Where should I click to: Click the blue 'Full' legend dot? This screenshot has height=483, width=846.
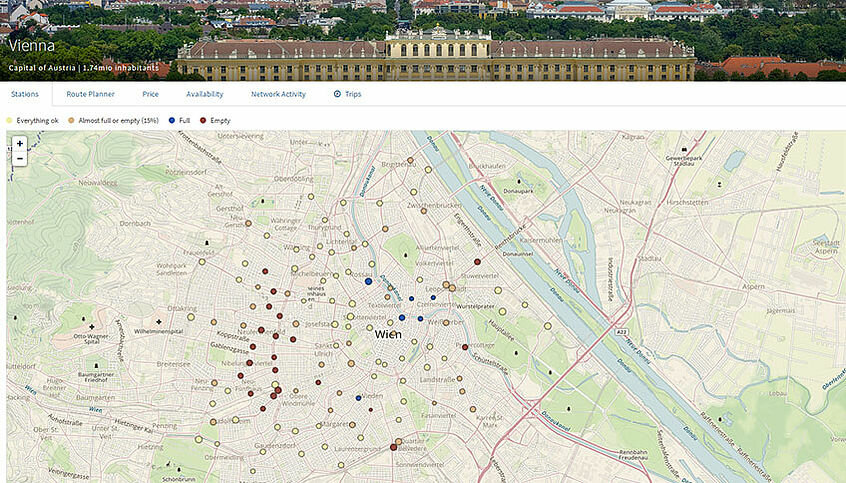click(x=171, y=121)
